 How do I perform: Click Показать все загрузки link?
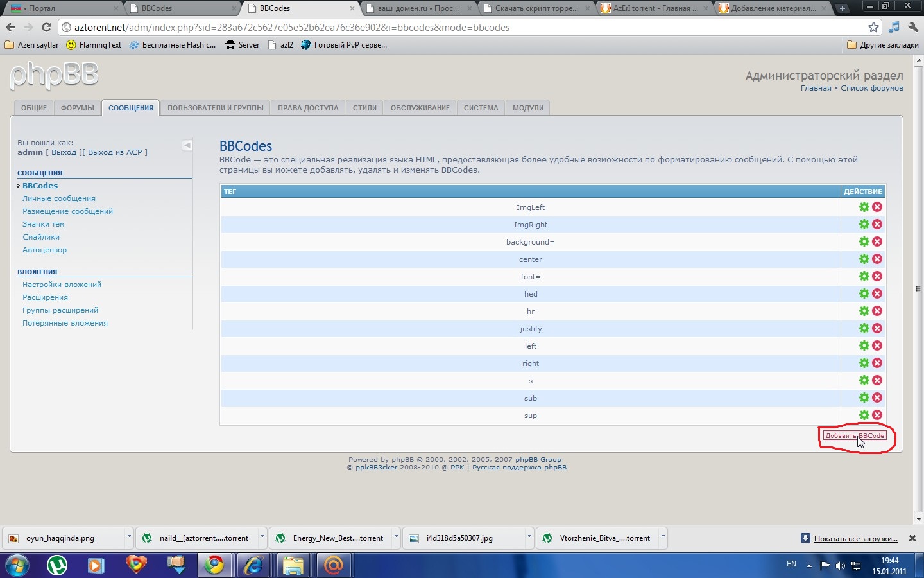click(856, 538)
